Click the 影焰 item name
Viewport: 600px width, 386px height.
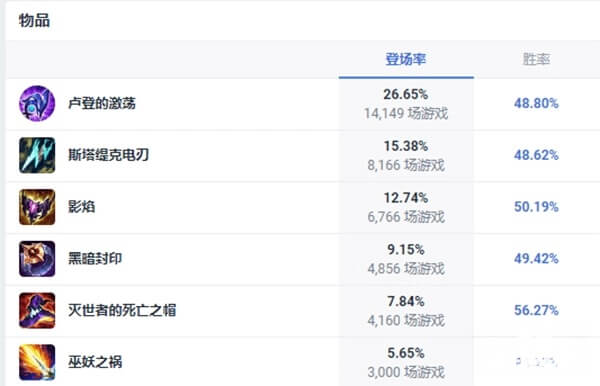click(82, 207)
